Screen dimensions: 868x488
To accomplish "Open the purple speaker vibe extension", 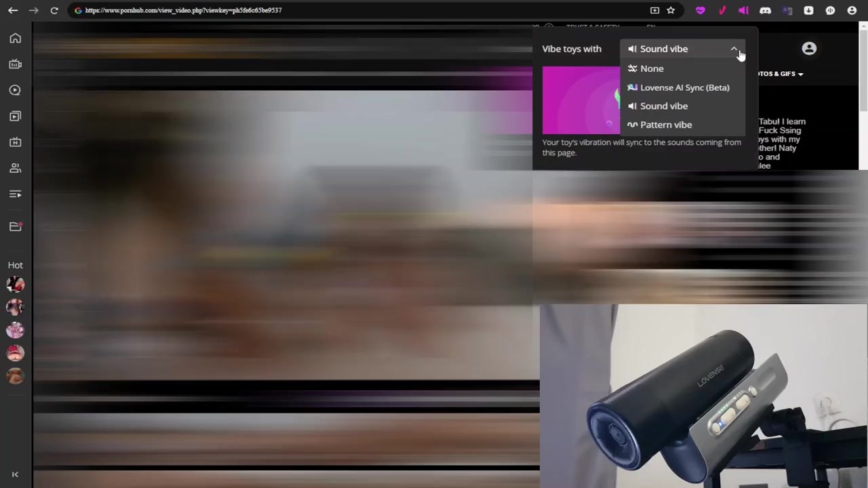I will [x=744, y=10].
